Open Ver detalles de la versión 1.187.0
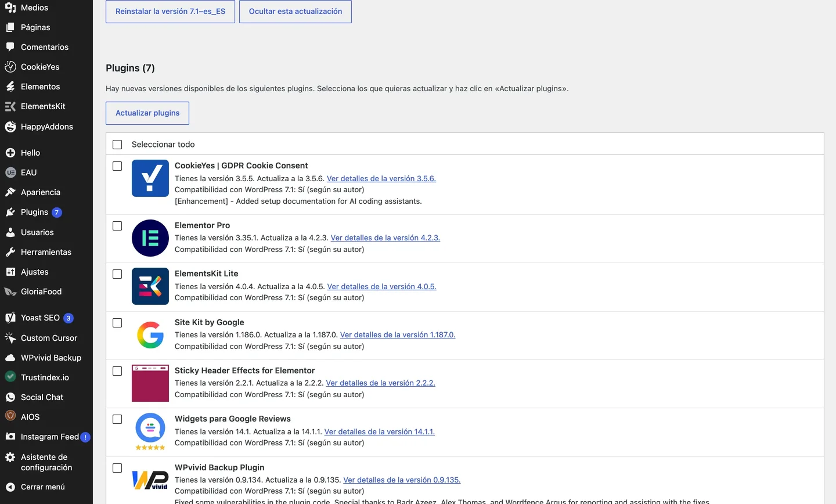Image resolution: width=836 pixels, height=504 pixels. (x=398, y=335)
